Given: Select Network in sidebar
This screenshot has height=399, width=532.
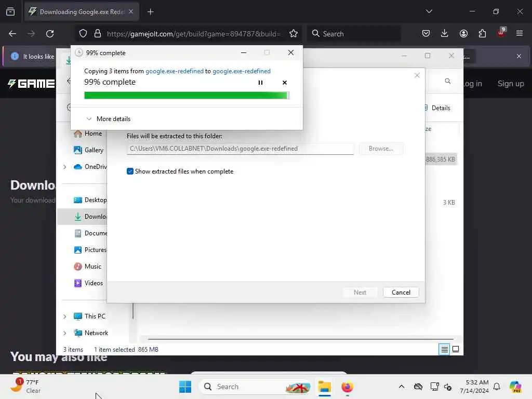Looking at the screenshot, I should (x=91, y=333).
